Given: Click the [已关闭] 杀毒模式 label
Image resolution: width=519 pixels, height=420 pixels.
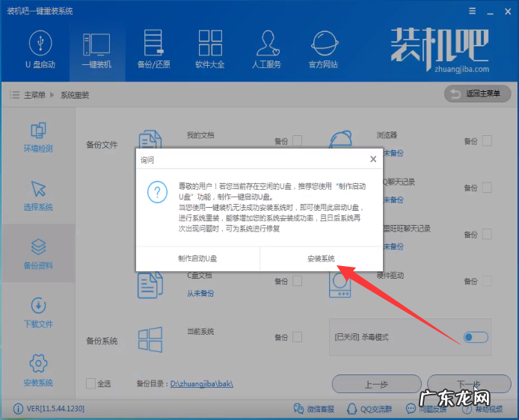Looking at the screenshot, I should click(361, 337).
